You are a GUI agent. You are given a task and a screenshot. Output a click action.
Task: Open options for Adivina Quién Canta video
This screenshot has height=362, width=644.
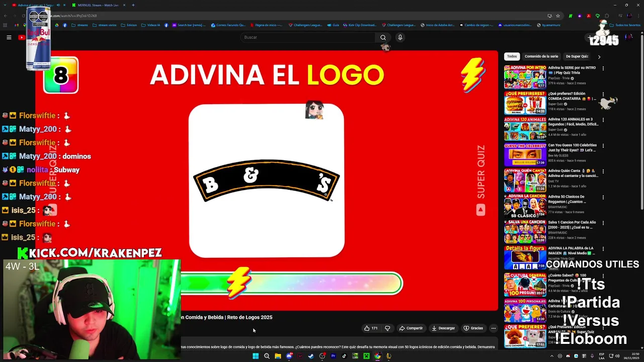click(x=603, y=171)
